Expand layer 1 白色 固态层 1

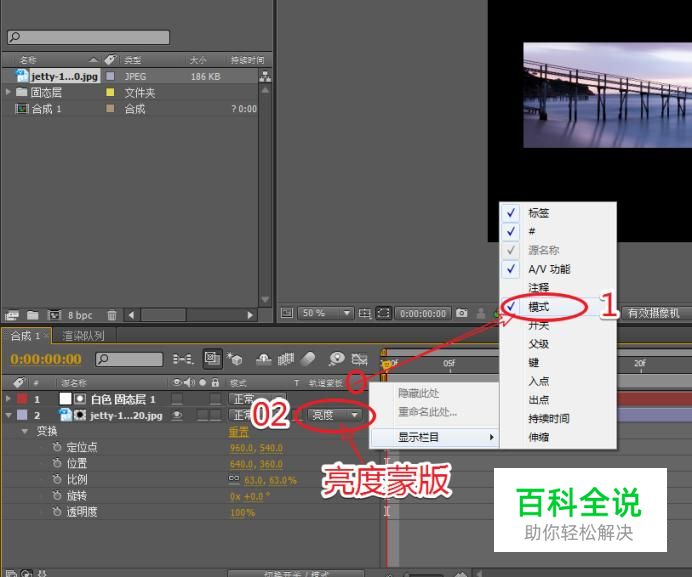[8, 398]
